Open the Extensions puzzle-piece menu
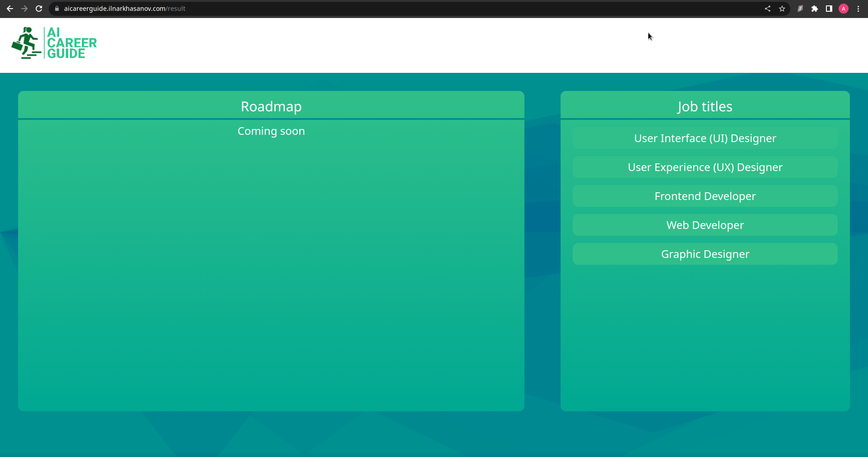868x457 pixels. click(815, 9)
